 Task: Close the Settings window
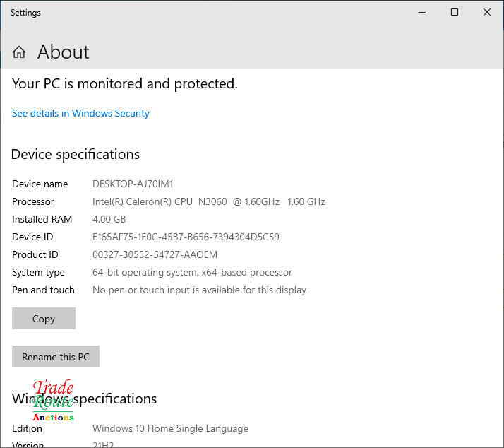click(487, 12)
